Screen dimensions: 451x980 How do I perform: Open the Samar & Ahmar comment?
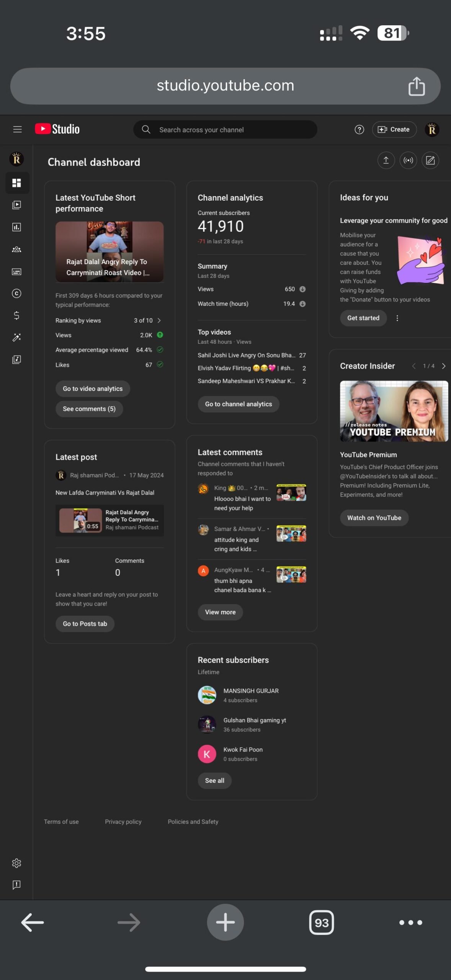(252, 539)
